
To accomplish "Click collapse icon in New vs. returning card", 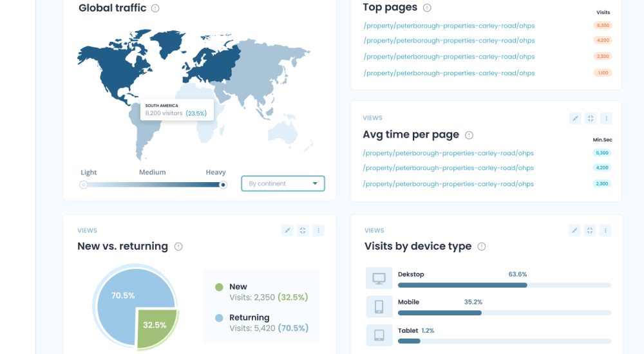I will (303, 230).
